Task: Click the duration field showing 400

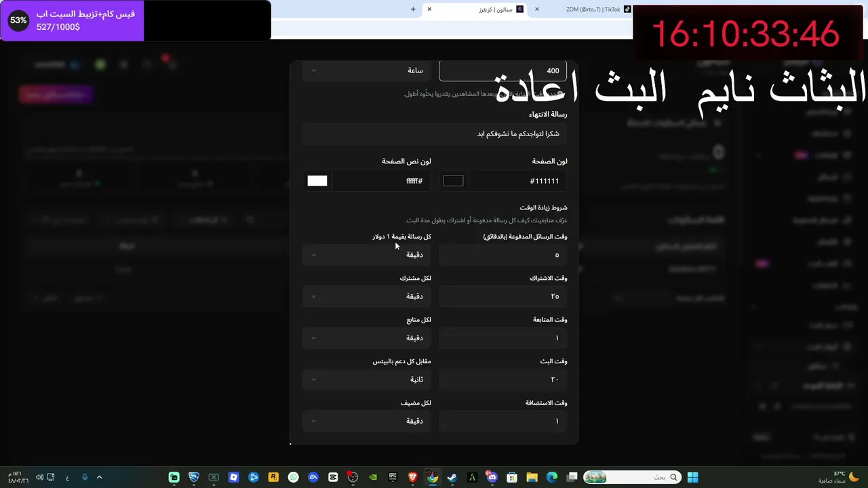Action: (502, 70)
